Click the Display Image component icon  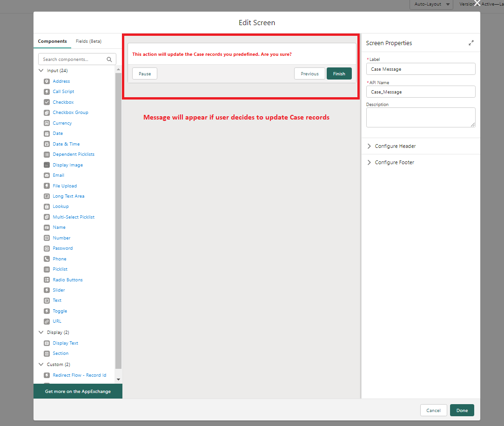[x=47, y=165]
